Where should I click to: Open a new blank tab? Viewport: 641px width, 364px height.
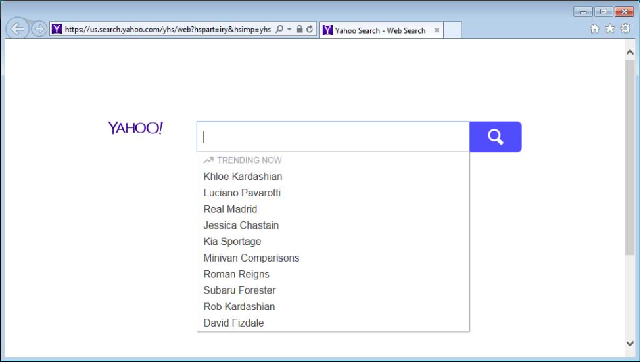453,30
